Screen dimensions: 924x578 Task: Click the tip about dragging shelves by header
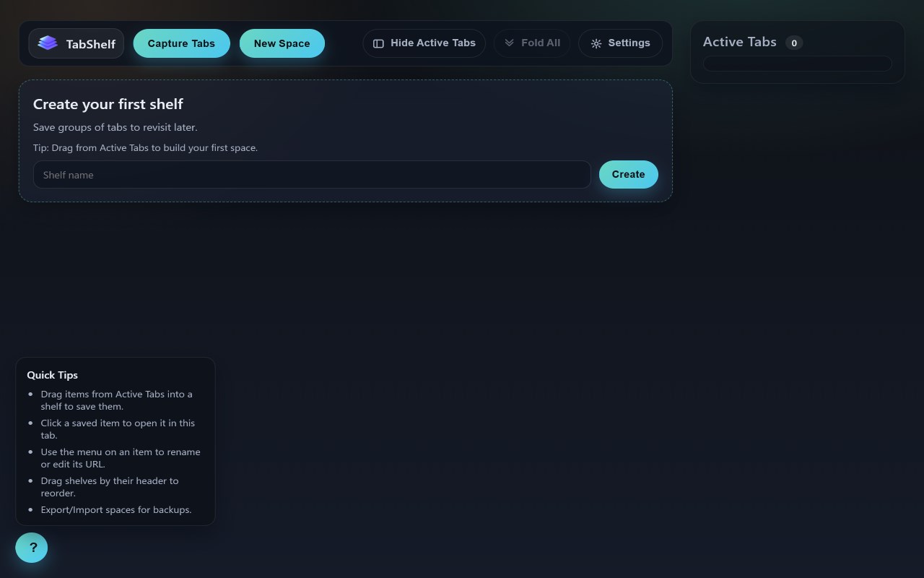click(110, 487)
